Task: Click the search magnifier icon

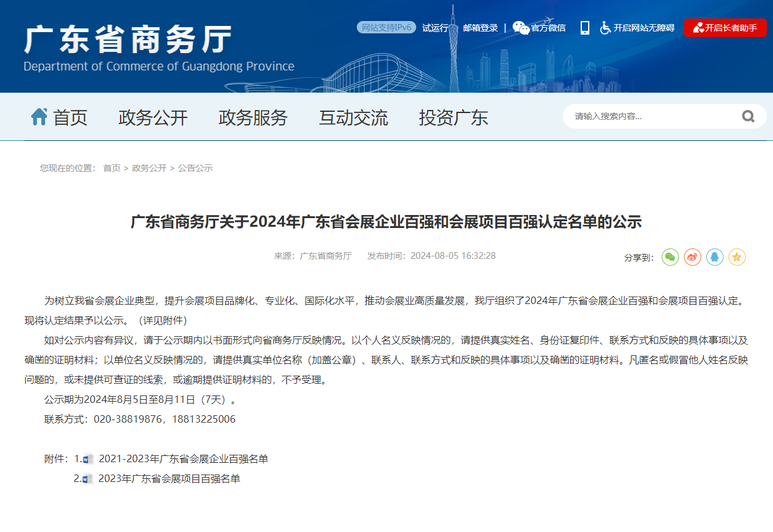Action: tap(748, 116)
